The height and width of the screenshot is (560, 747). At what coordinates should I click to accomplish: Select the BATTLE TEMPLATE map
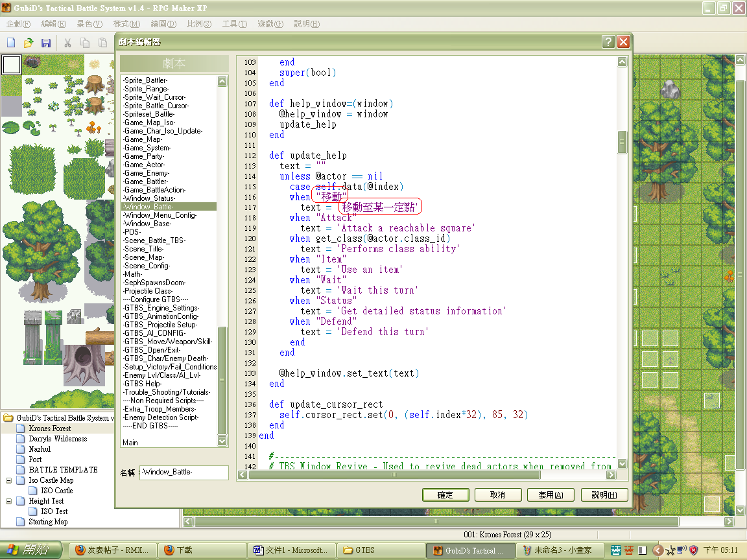point(63,470)
